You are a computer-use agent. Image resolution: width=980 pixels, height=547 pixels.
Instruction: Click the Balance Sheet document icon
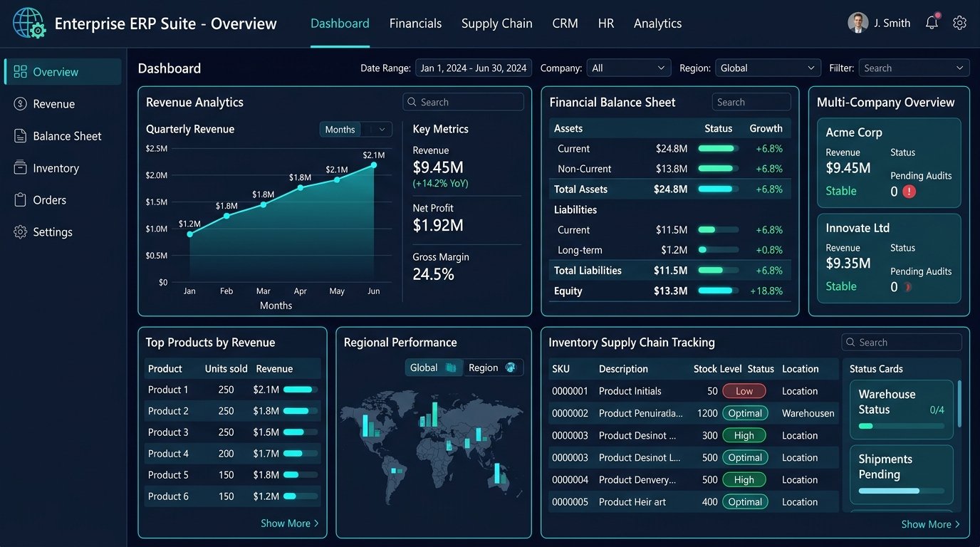(x=20, y=136)
